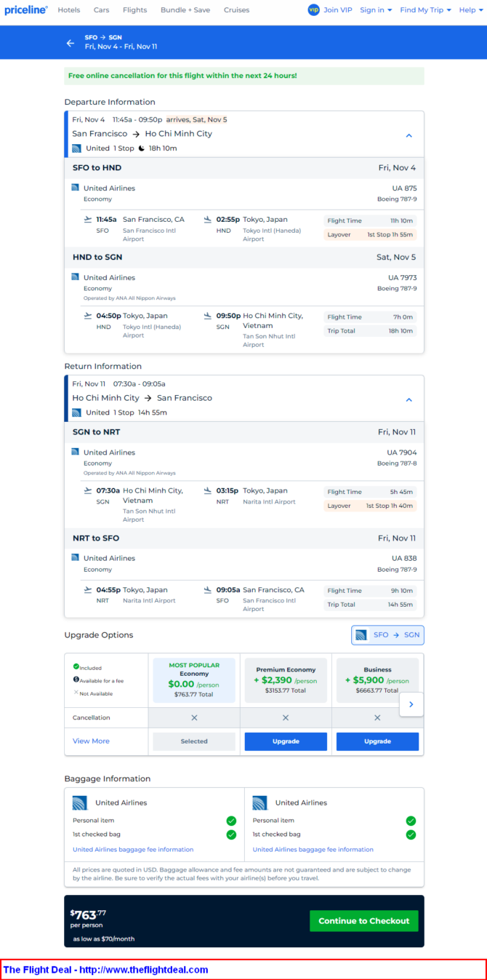Screen dimensions: 487x980
Task: Show next upgrade options with right arrow
Action: tap(411, 704)
